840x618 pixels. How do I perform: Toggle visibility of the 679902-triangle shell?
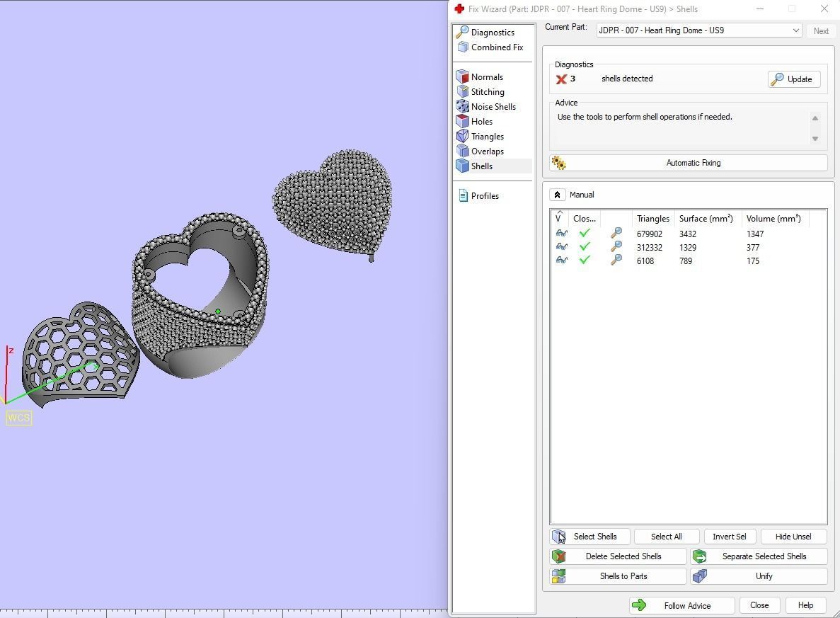coord(561,234)
